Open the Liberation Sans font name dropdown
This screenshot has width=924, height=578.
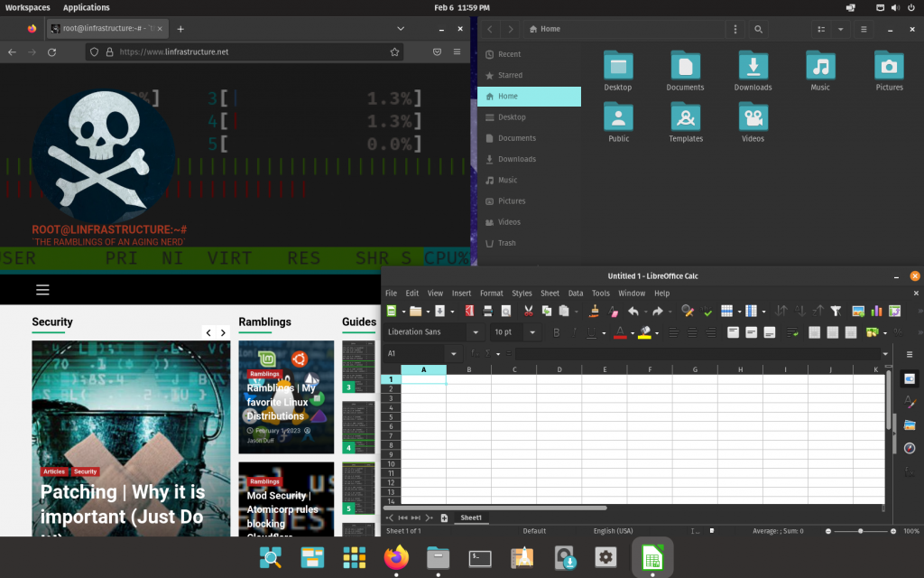pos(476,332)
